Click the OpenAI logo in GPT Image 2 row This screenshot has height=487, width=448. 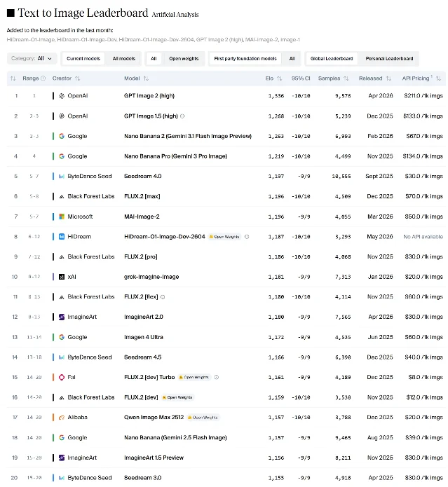point(62,96)
